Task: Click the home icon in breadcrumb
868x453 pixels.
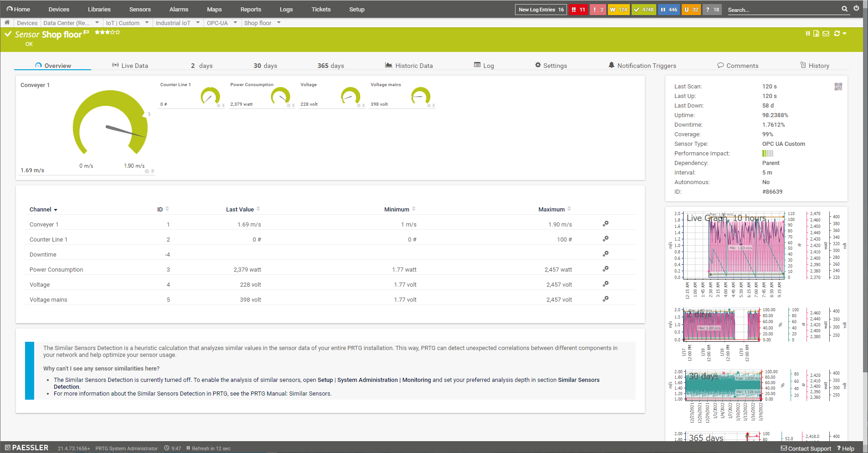Action: point(7,23)
